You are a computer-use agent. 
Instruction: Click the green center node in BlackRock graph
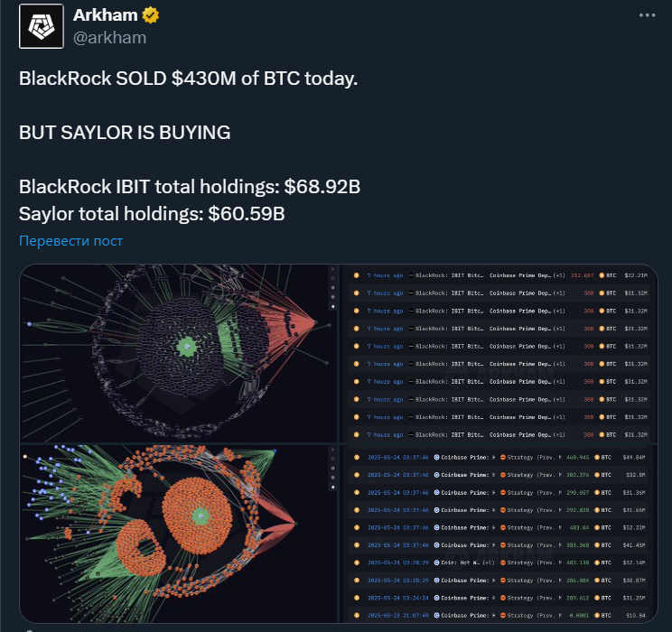[x=187, y=346]
